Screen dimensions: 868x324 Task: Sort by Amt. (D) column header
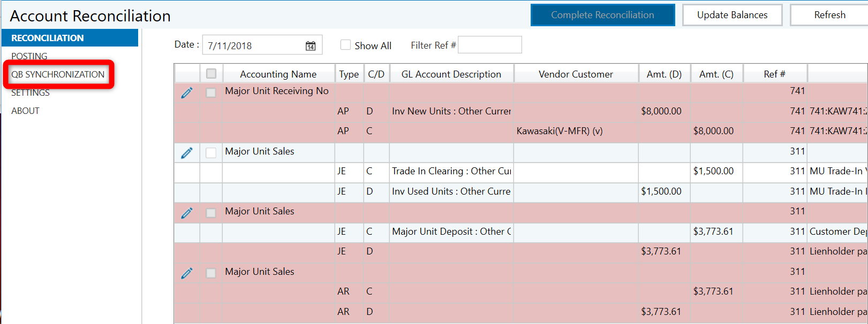tap(664, 74)
